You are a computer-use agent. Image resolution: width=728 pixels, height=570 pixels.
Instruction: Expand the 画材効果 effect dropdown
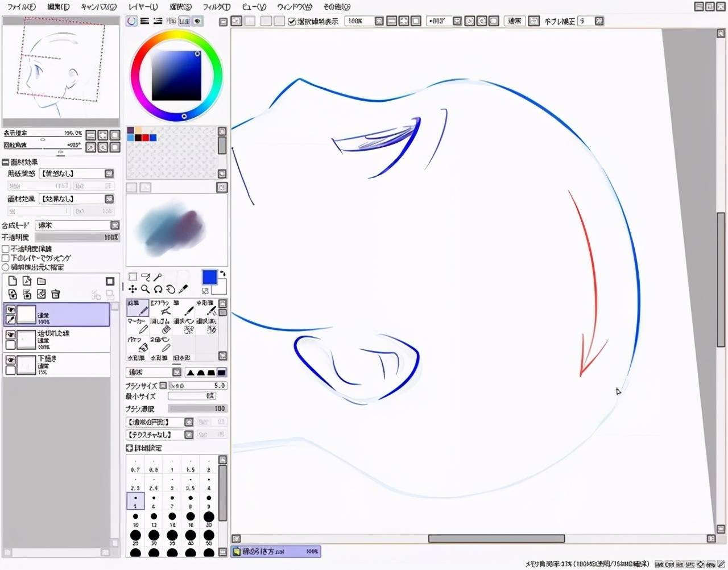(x=77, y=199)
